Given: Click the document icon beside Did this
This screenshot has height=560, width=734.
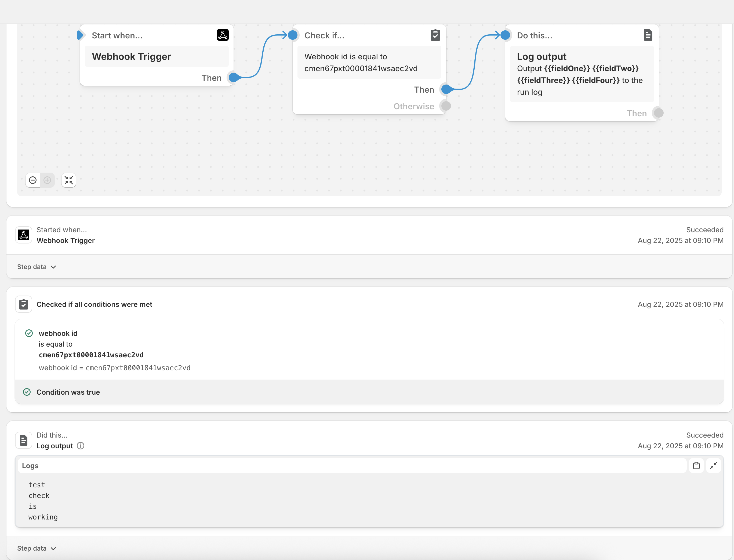Looking at the screenshot, I should coord(24,440).
